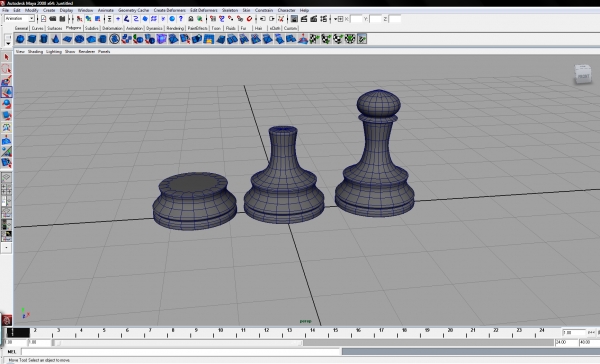
Task: Click the go-to-start playback button
Action: 591,333
